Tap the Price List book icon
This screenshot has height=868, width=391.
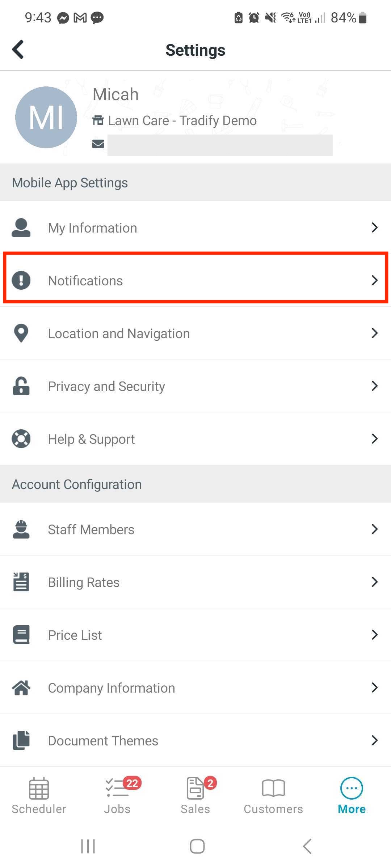click(x=21, y=635)
